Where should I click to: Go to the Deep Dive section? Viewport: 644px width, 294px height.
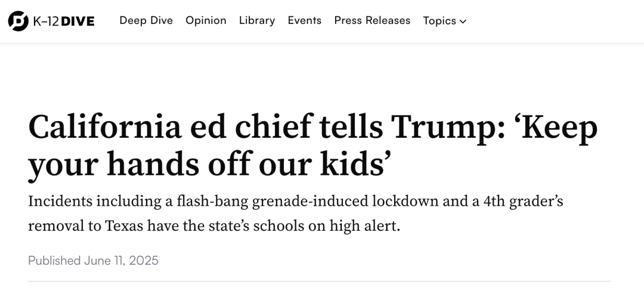click(146, 20)
